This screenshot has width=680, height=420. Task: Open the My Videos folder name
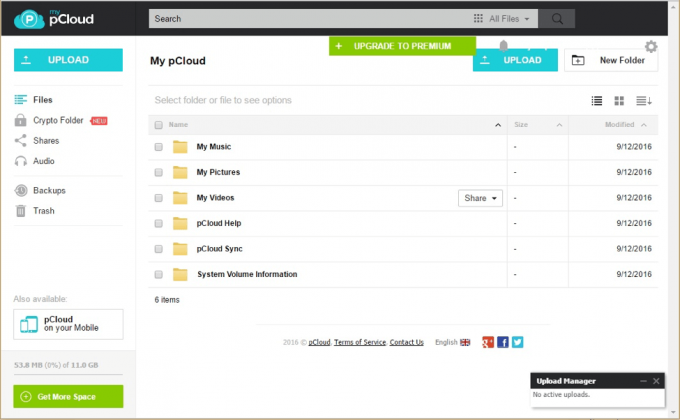[215, 198]
